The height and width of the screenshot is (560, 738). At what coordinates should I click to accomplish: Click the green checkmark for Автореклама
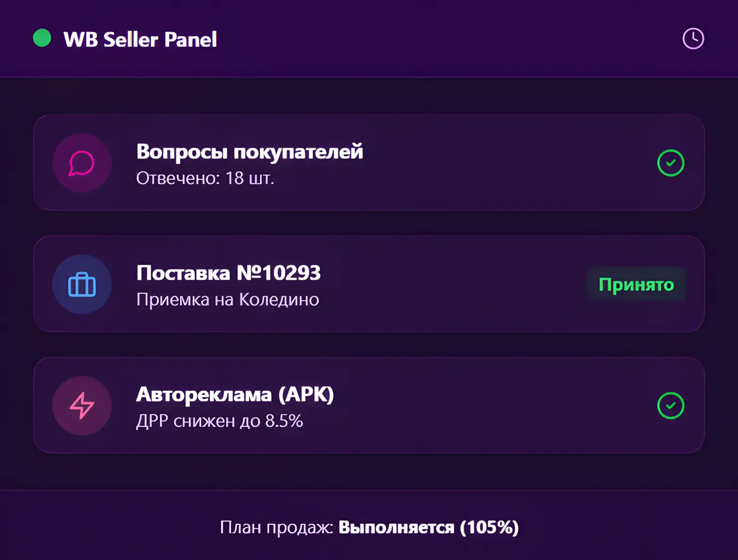click(x=670, y=406)
